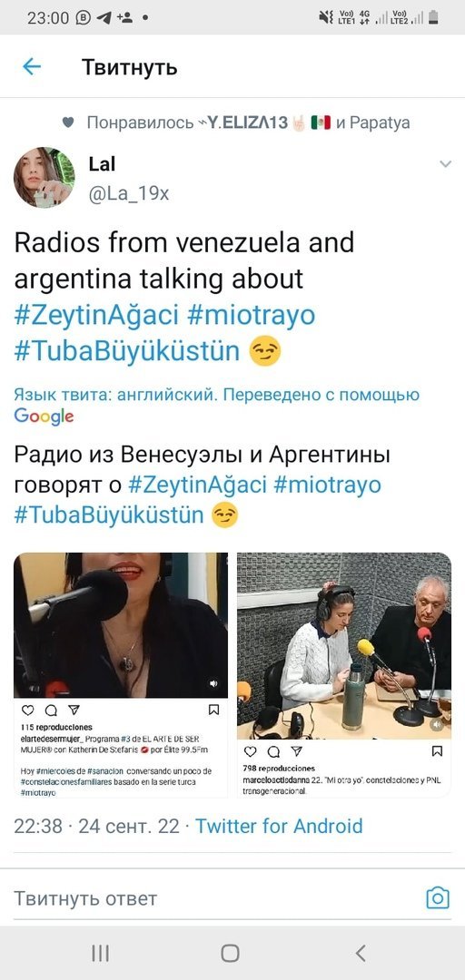Open the Twitter for Android source link
The image size is (465, 980).
point(279,826)
